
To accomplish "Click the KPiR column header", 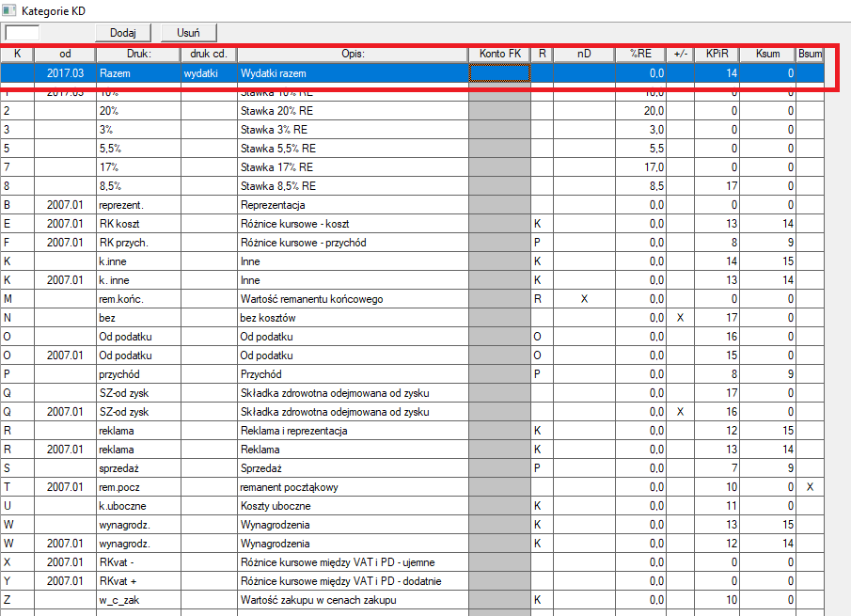I will (717, 55).
